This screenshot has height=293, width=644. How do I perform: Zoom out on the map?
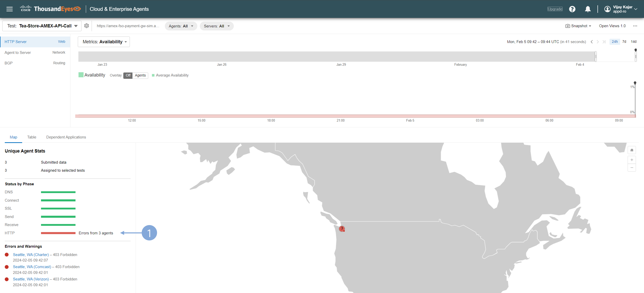(632, 168)
